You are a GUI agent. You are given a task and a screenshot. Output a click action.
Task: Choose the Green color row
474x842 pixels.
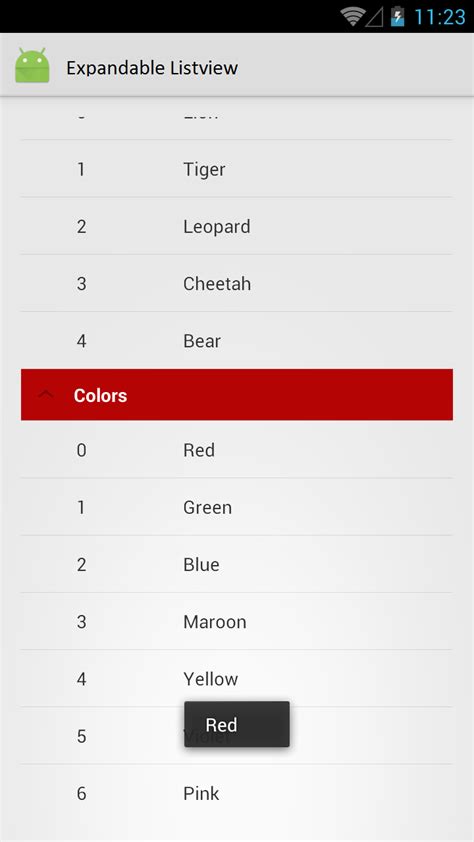pos(237,507)
